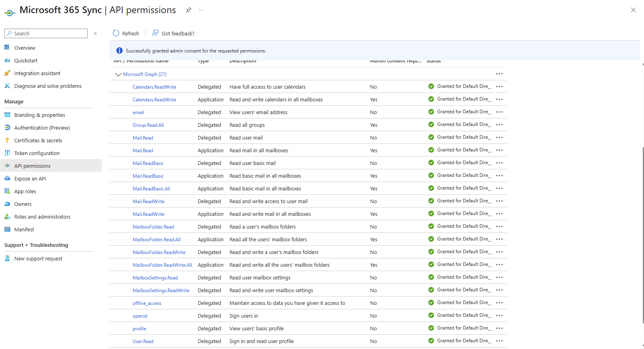This screenshot has height=349, width=644.
Task: Open ellipsis menu for offline_access row
Action: [x=499, y=303]
